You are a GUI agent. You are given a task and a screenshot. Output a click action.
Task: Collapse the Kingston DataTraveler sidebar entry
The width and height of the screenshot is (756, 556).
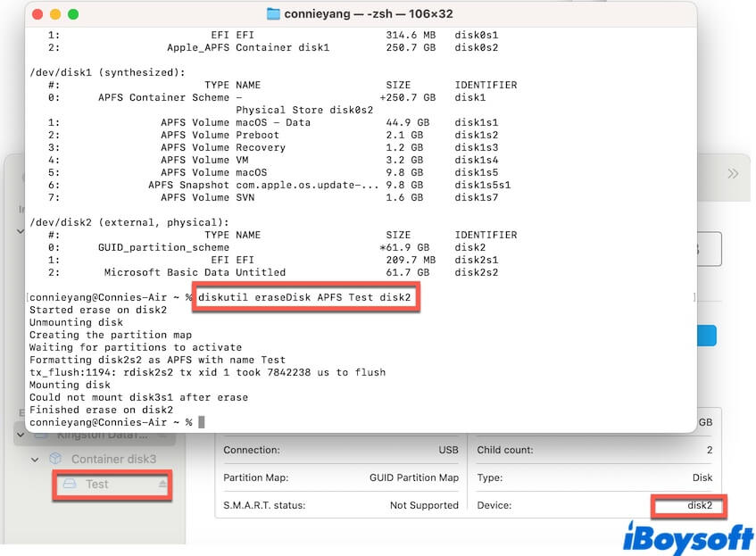(22, 436)
